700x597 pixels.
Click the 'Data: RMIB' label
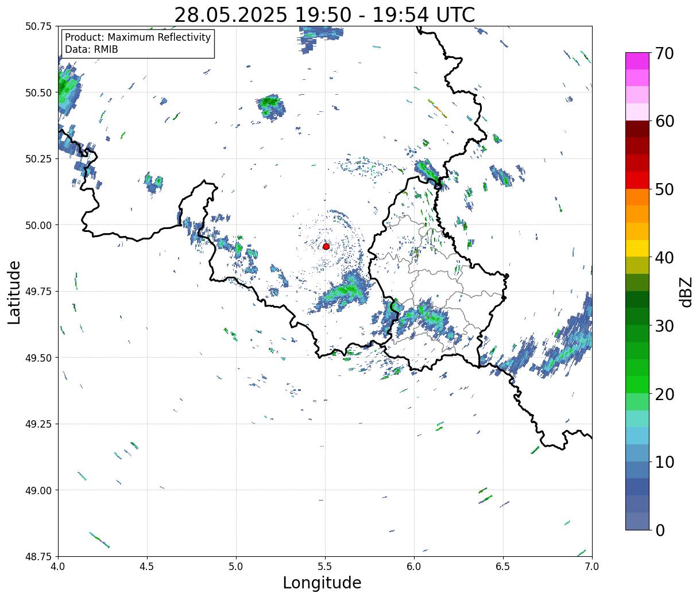[91, 49]
